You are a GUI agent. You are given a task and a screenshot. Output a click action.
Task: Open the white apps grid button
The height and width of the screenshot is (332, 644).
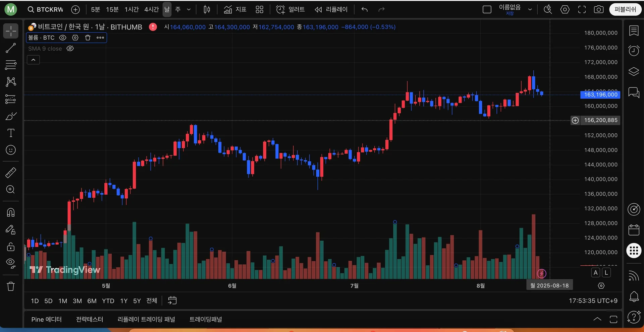point(634,251)
